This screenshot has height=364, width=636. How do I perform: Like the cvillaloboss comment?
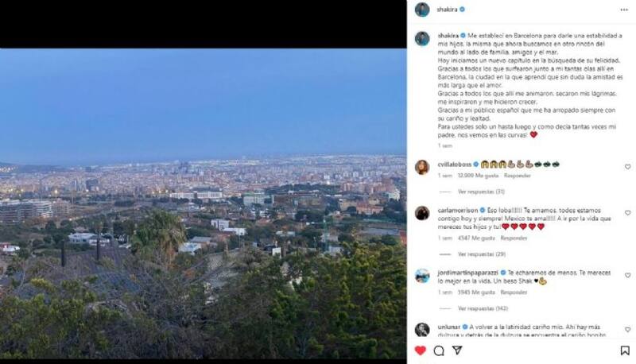627,167
